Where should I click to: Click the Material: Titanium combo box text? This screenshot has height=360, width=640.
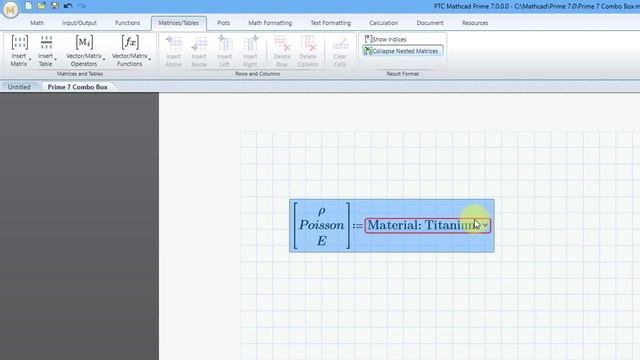click(424, 225)
